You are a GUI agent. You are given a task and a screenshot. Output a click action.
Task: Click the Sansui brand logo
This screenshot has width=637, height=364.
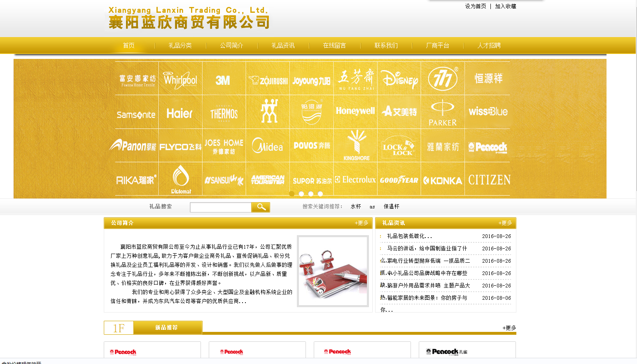pyautogui.click(x=224, y=180)
